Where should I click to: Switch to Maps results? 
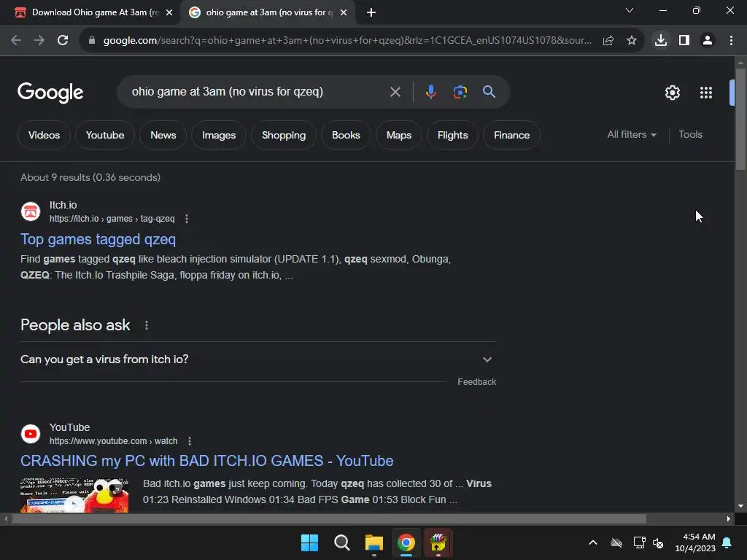point(399,135)
